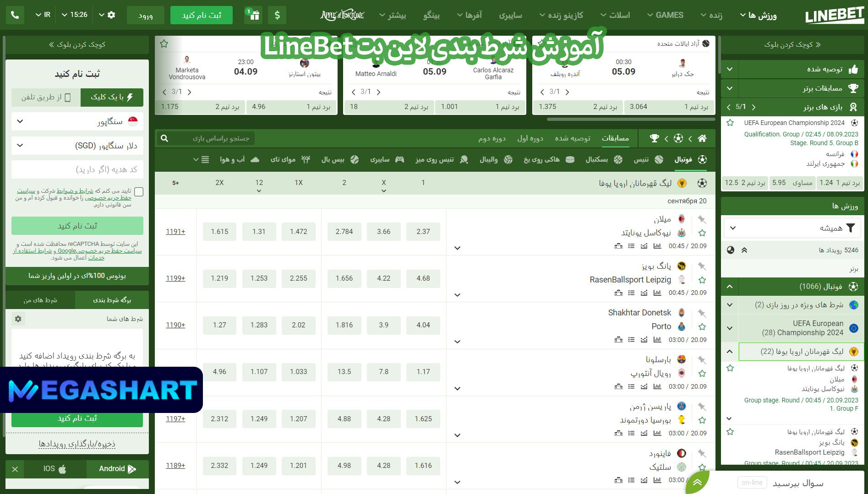Screen dimensions: 868x494
Task: Select the Table tennis sport icon
Action: click(464, 159)
